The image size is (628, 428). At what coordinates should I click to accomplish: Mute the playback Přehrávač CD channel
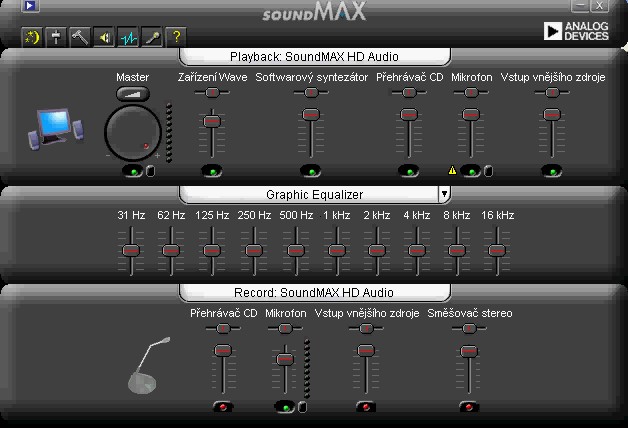(x=409, y=172)
